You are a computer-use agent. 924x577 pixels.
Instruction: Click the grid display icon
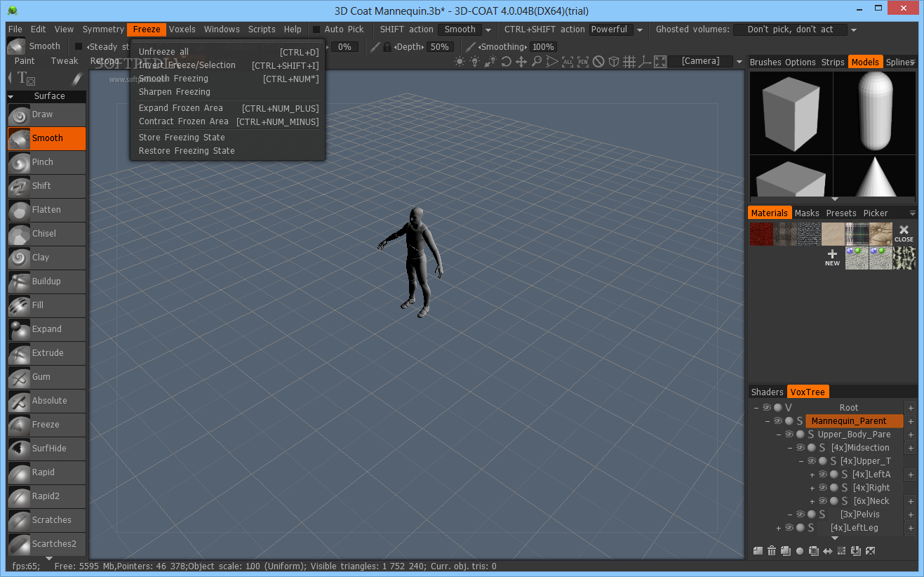[629, 62]
